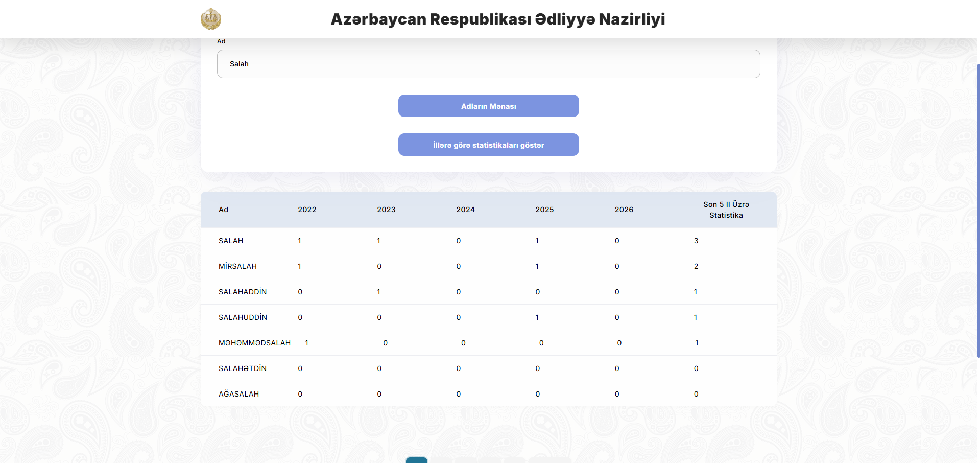Click the AĞASALAH name entry
980x463 pixels.
pos(238,394)
